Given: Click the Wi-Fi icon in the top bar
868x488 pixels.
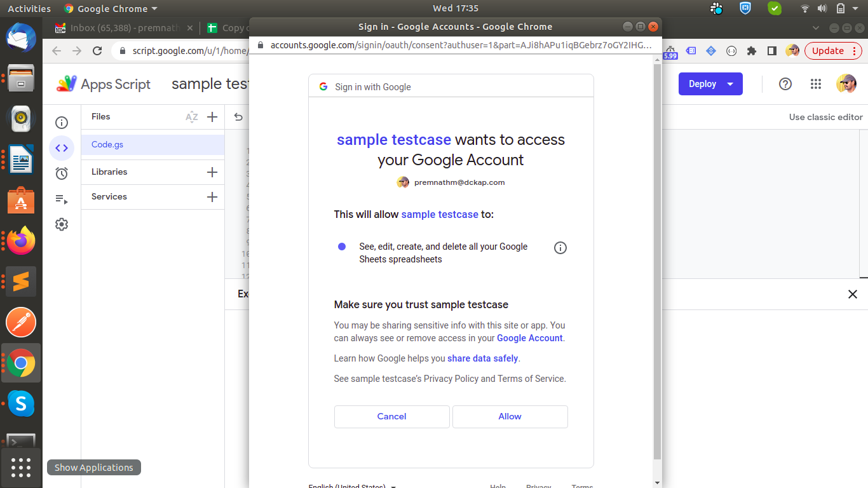Looking at the screenshot, I should (804, 8).
